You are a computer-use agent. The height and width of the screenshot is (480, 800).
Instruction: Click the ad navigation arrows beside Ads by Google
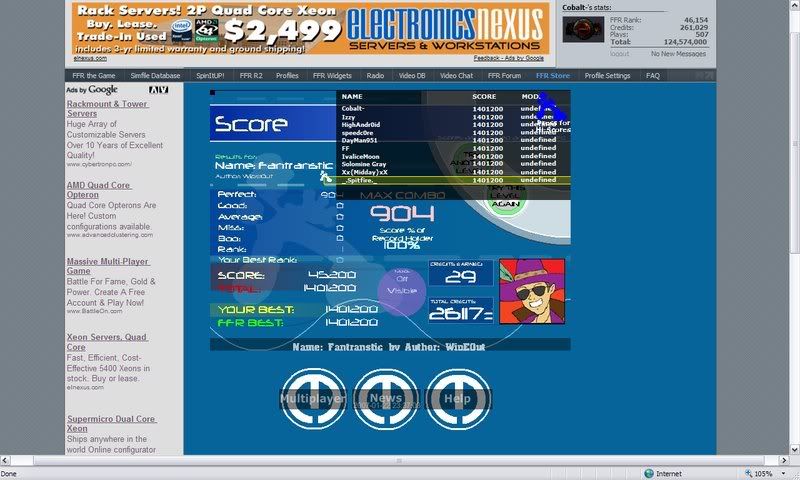click(158, 90)
